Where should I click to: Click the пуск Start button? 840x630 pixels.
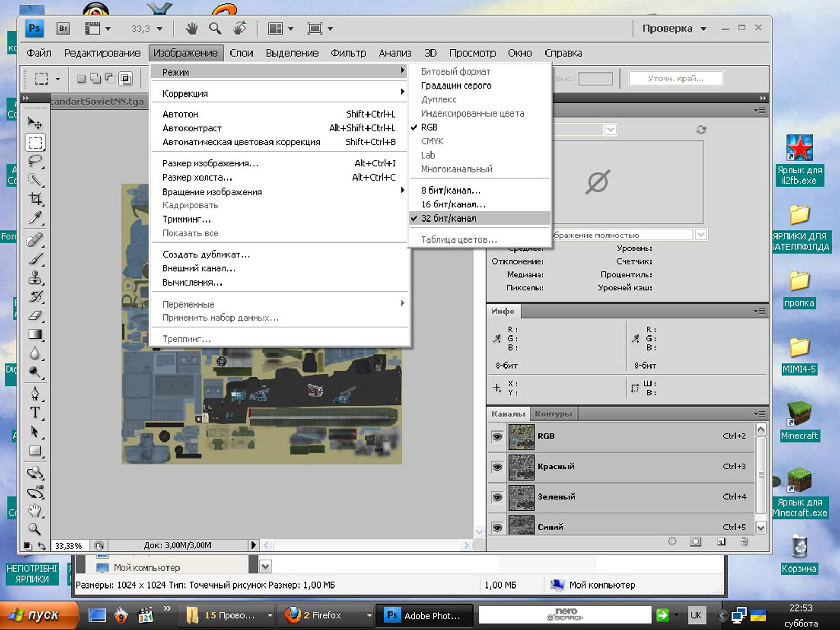click(37, 615)
